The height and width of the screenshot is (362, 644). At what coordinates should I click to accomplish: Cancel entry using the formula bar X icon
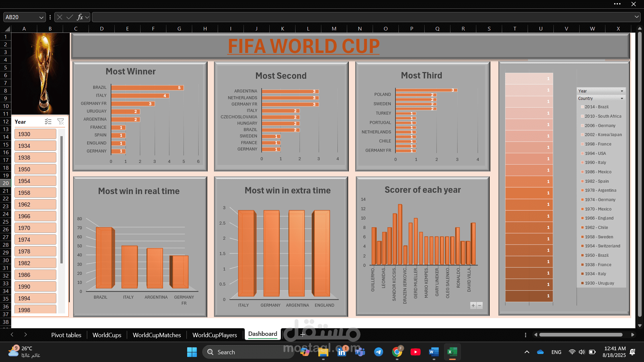pyautogui.click(x=59, y=17)
